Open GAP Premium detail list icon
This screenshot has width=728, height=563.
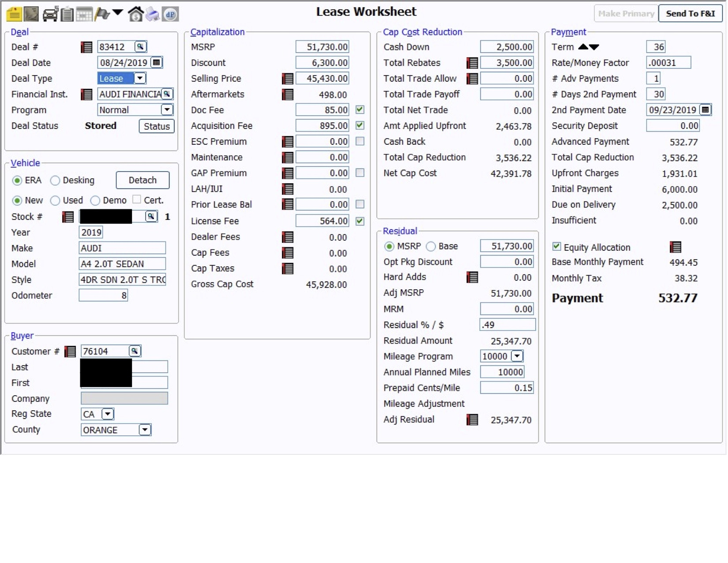point(288,173)
